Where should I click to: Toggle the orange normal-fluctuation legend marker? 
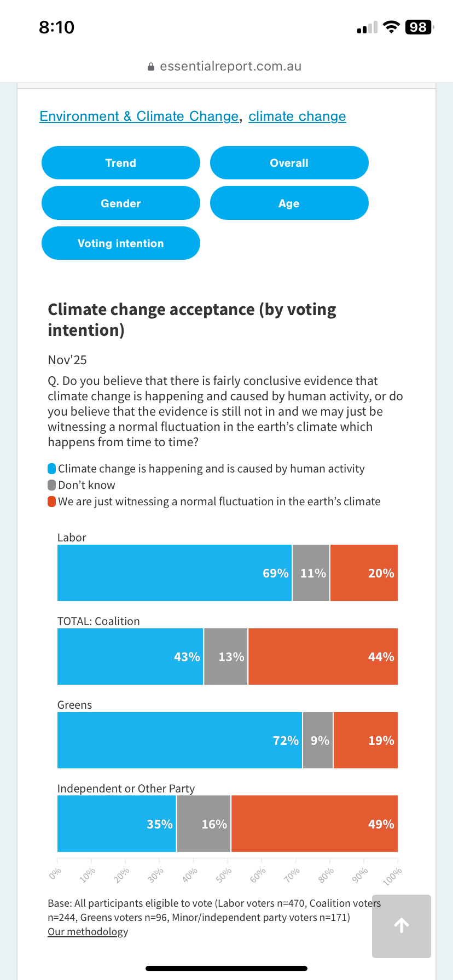(52, 501)
